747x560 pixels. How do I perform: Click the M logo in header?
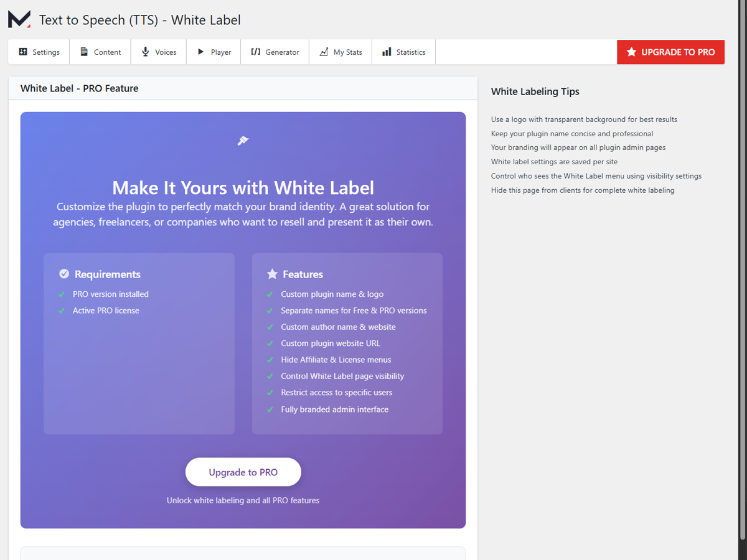(x=19, y=19)
